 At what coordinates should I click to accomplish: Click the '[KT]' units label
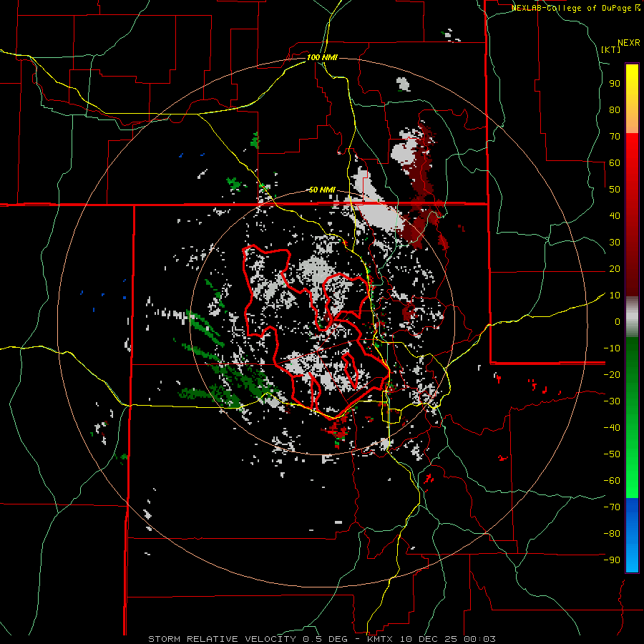[x=611, y=49]
